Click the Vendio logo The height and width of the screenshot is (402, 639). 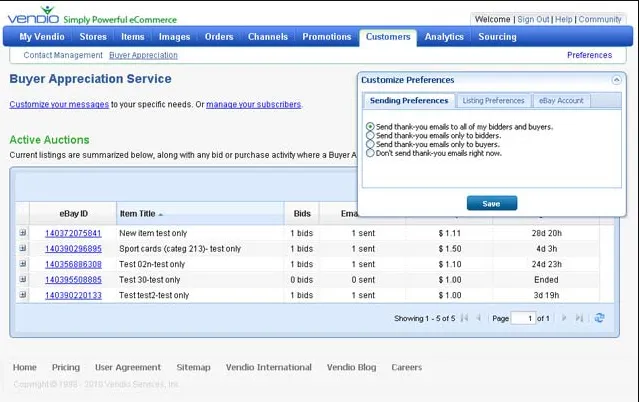33,15
